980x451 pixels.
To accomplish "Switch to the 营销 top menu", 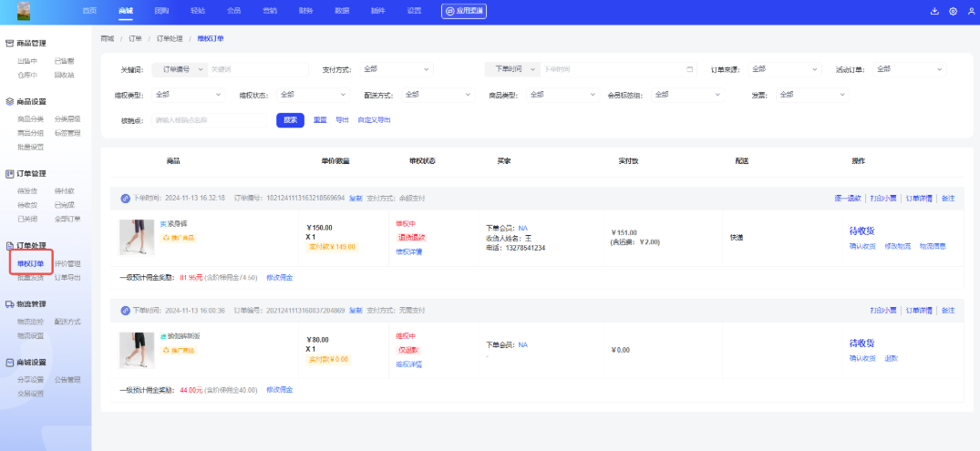I will tap(270, 11).
